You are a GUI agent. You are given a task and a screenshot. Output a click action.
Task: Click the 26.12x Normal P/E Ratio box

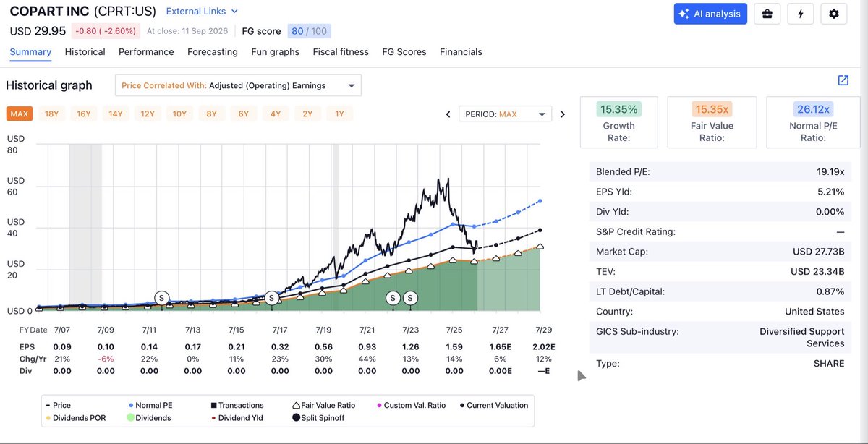(x=814, y=122)
